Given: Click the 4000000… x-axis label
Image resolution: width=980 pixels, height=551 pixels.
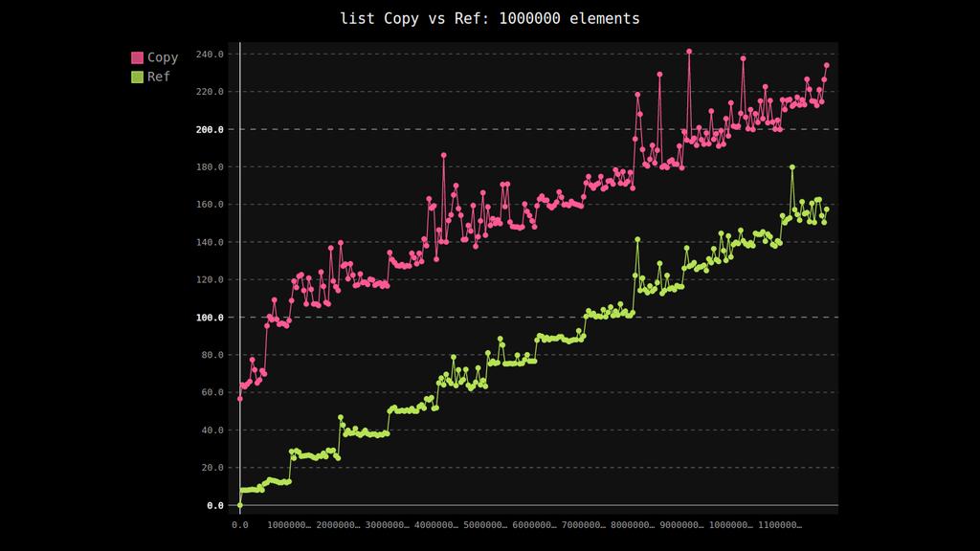Looking at the screenshot, I should coord(436,525).
